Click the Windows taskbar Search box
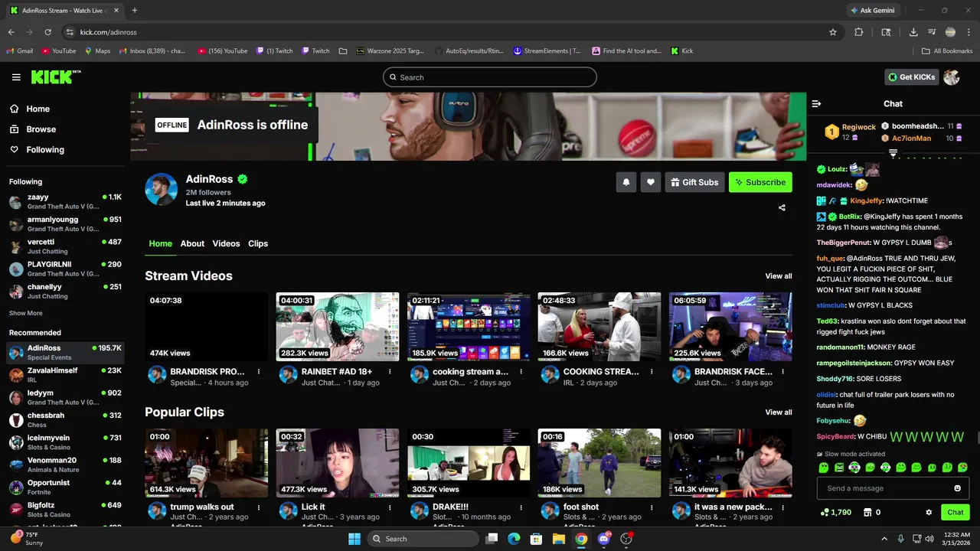The height and width of the screenshot is (551, 980). tap(423, 539)
